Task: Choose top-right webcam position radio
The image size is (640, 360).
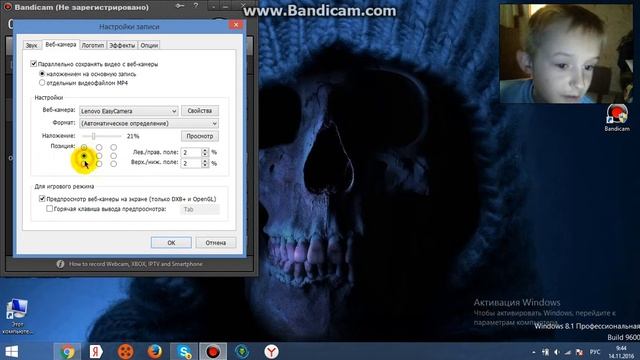Action: 113,147
